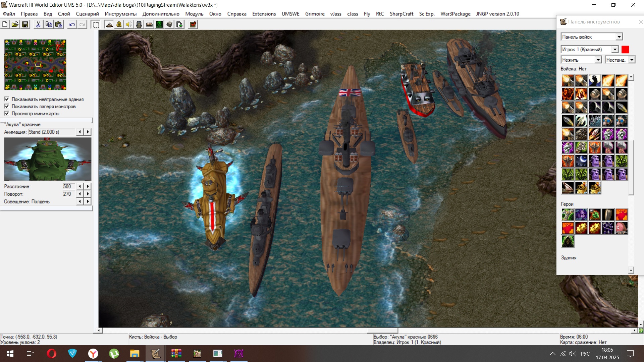The image size is (644, 362).
Task: Click the red player color swatch
Action: (625, 49)
